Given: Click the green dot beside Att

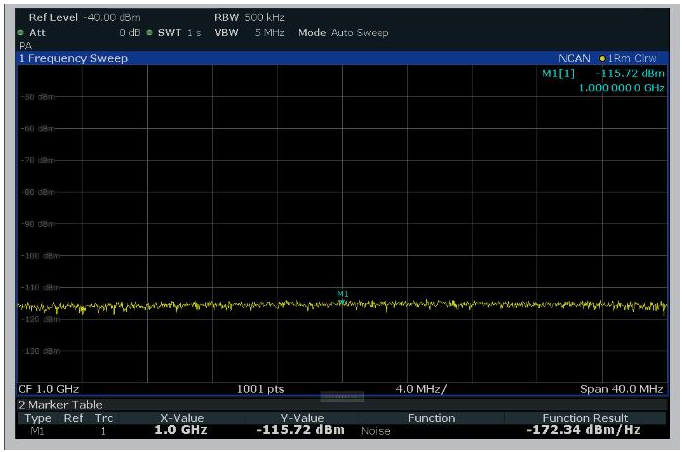Looking at the screenshot, I should pyautogui.click(x=20, y=33).
